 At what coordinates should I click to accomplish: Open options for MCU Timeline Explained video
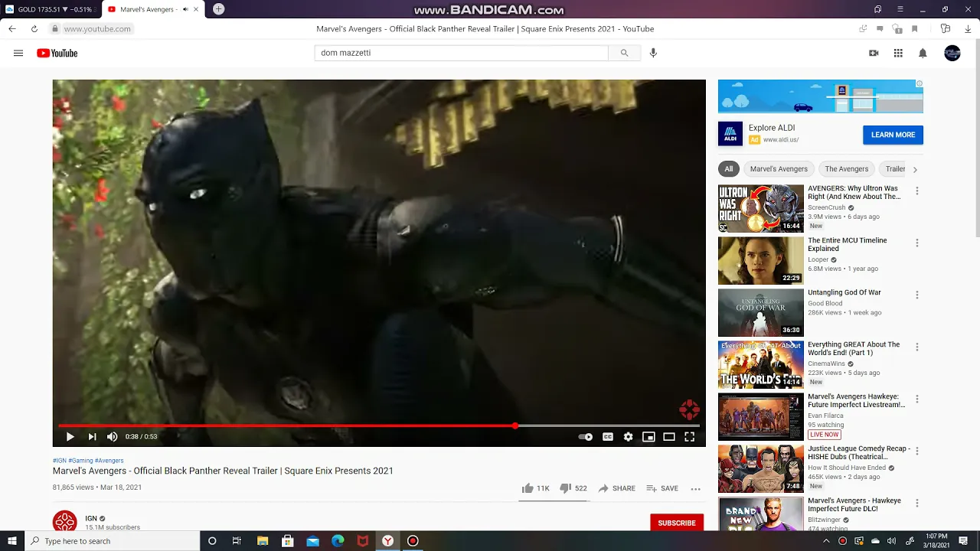(916, 243)
